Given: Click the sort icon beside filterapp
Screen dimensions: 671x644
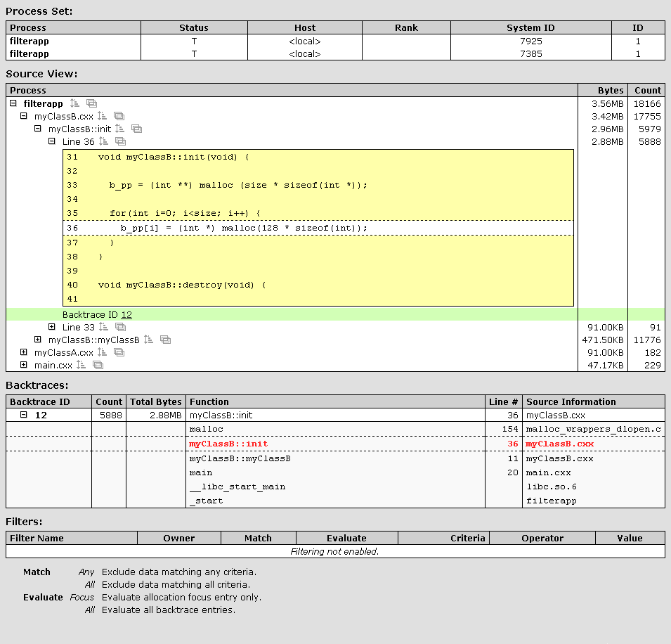Looking at the screenshot, I should (x=74, y=103).
